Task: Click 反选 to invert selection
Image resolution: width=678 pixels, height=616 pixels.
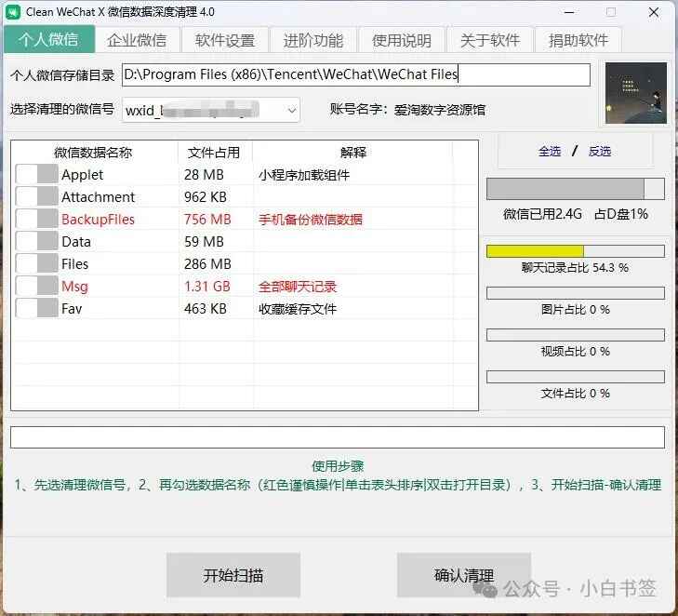Action: click(x=600, y=152)
